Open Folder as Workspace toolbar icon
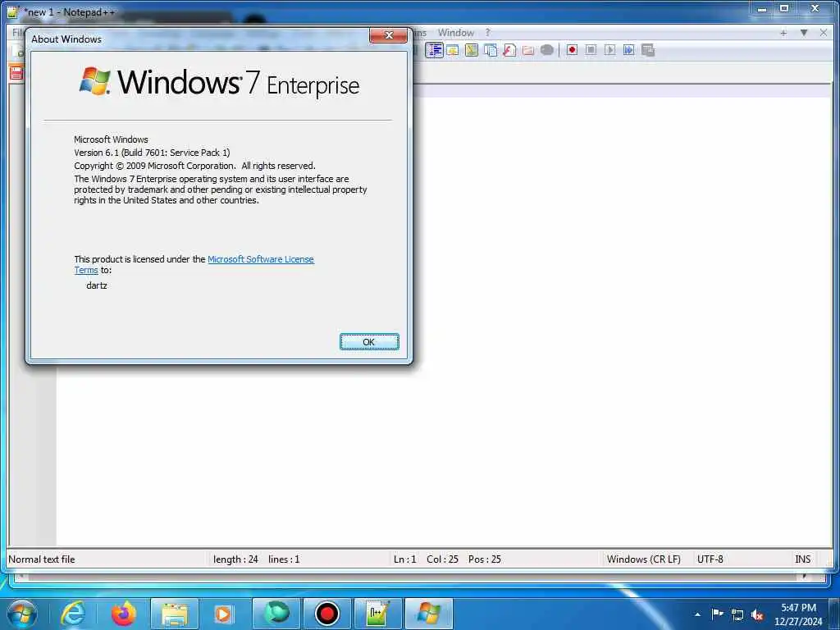Image resolution: width=840 pixels, height=630 pixels. [528, 50]
